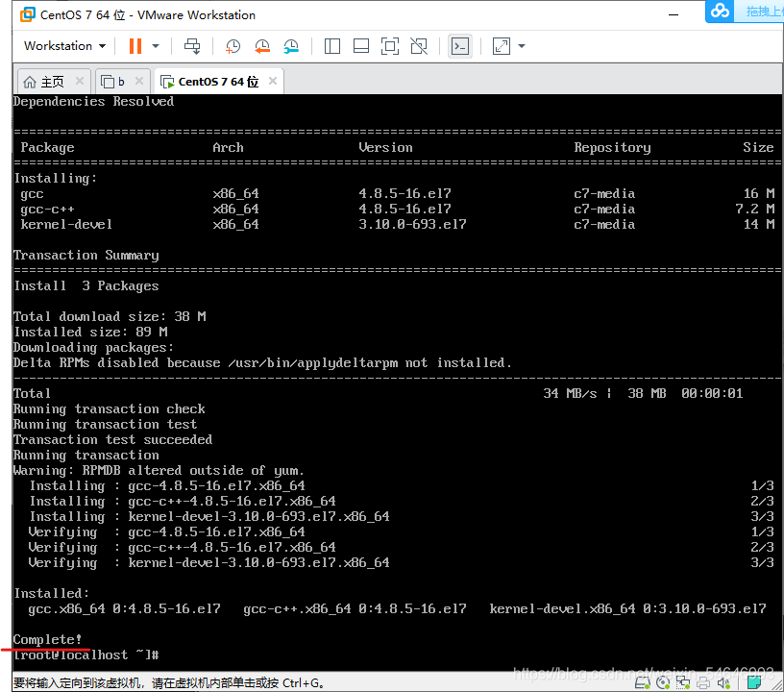Click the 'Verifying : kernel-devel-3.10.0-693.el7.x86_64' line
This screenshot has height=692, width=784.
[x=209, y=562]
